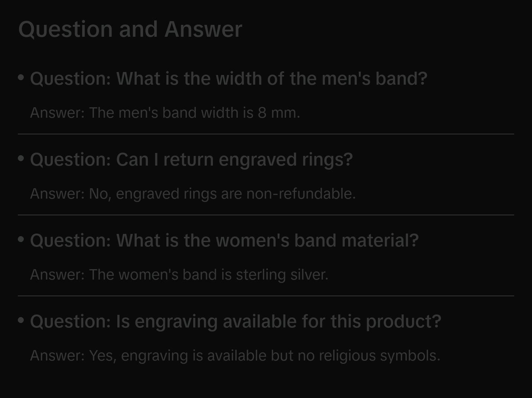Click divider below the non-refundable answer

point(266,215)
